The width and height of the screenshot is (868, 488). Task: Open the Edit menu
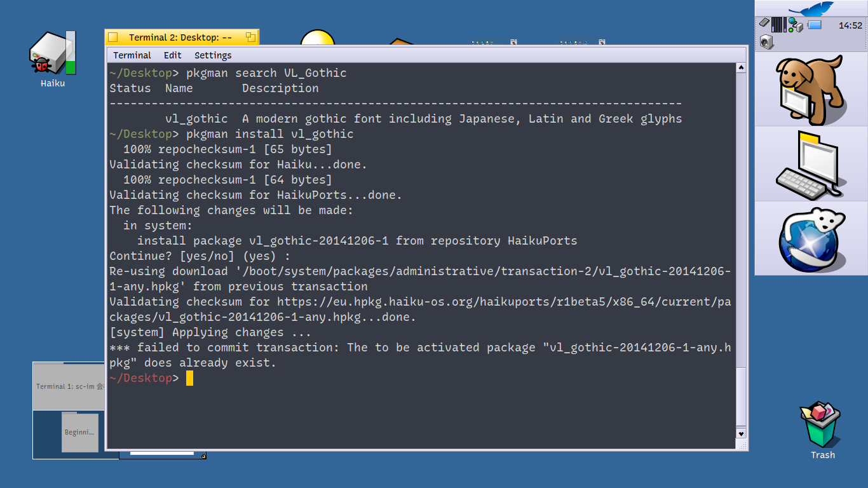click(x=172, y=55)
